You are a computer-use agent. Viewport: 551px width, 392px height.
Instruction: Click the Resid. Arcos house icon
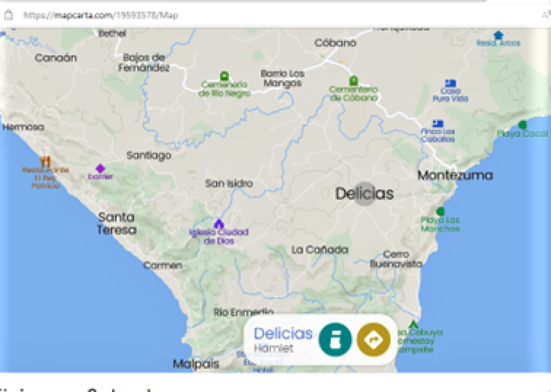click(x=498, y=35)
